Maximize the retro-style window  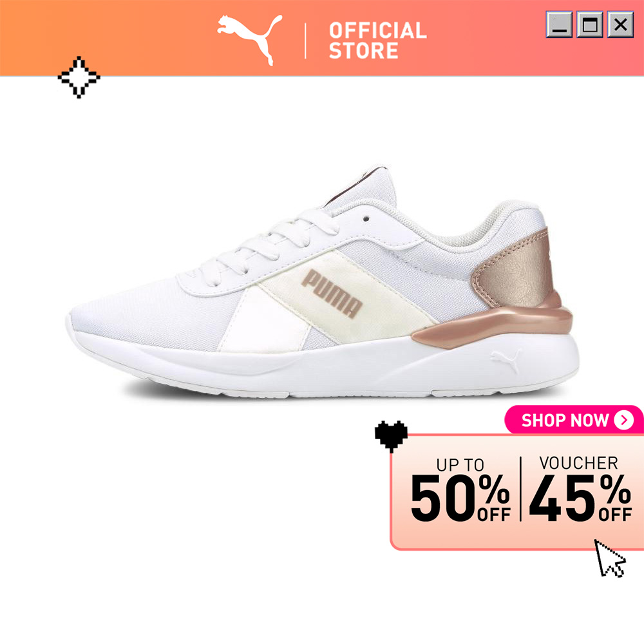coord(590,24)
